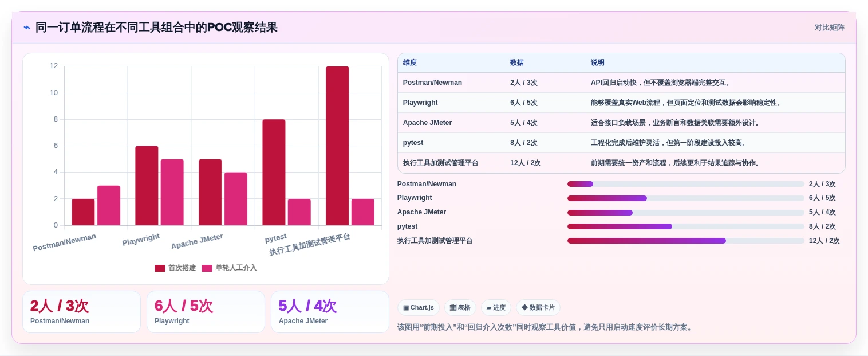The image size is (868, 356).
Task: Click the 执行工具加测试管理平台 x-axis label
Action: point(310,245)
